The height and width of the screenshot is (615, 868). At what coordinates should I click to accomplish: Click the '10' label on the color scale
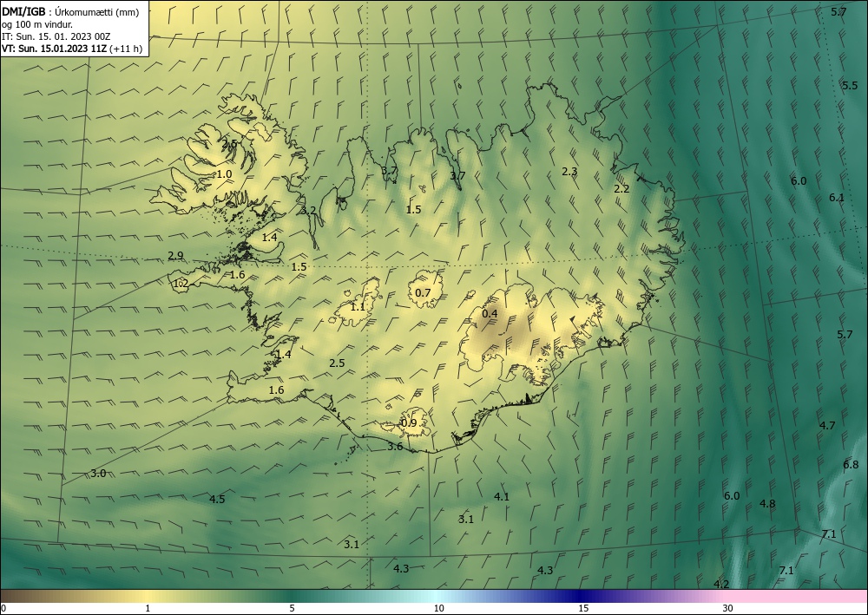[438, 608]
